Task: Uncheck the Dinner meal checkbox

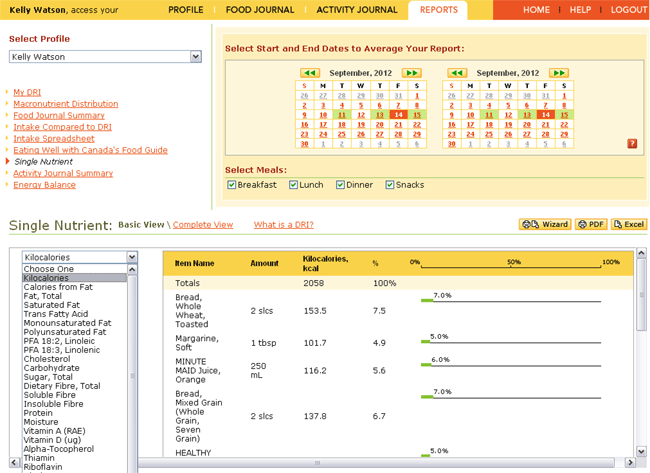Action: point(340,185)
